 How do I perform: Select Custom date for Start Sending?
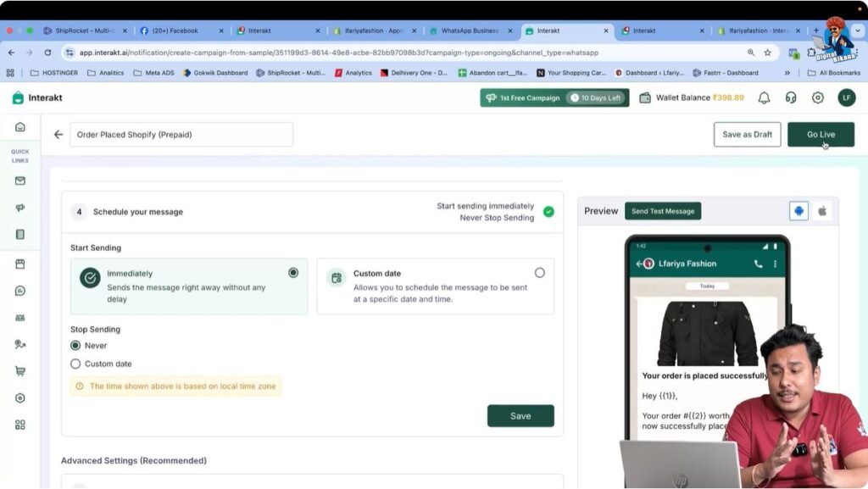coord(540,273)
